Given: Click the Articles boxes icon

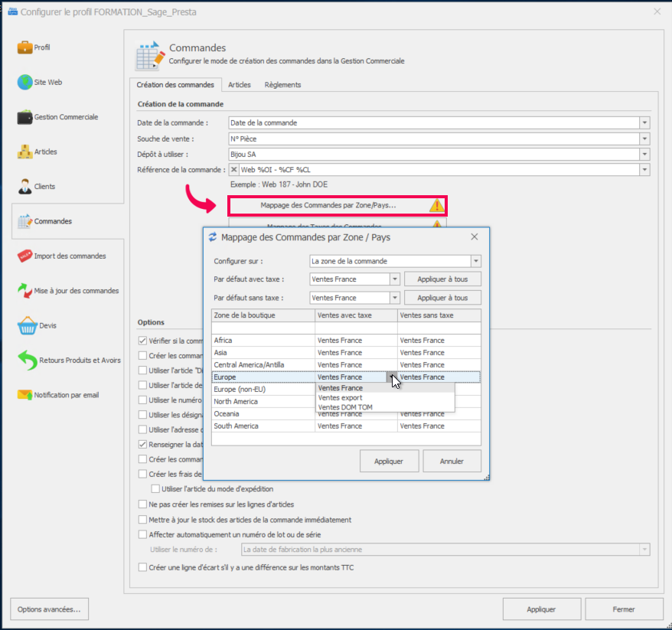Looking at the screenshot, I should 24,152.
